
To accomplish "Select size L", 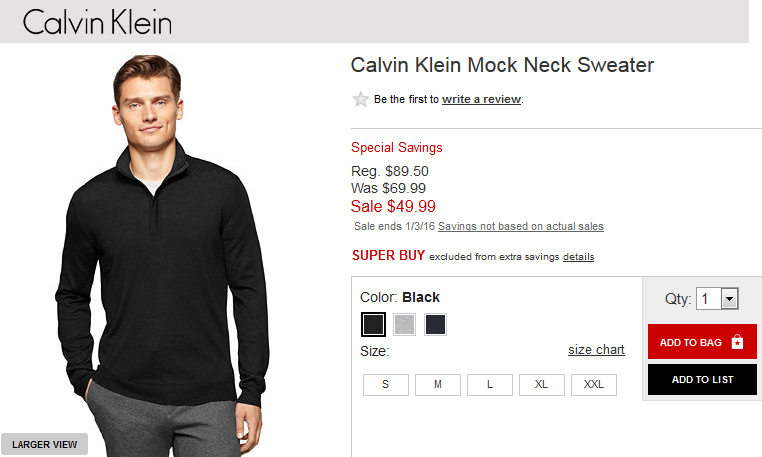I will click(x=490, y=385).
